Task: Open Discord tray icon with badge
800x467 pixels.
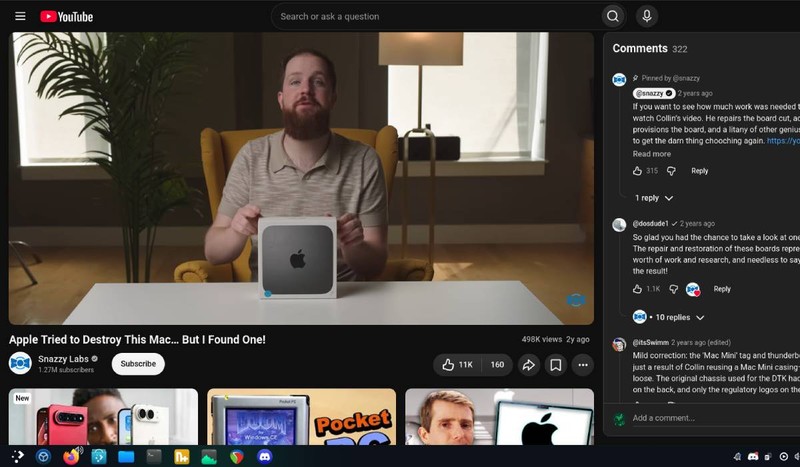Action: pos(753,457)
